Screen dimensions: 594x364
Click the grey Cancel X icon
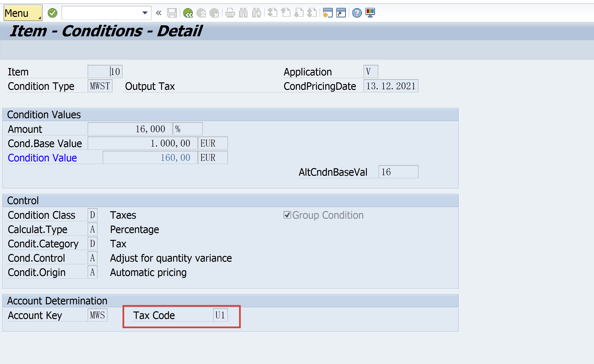[x=214, y=13]
